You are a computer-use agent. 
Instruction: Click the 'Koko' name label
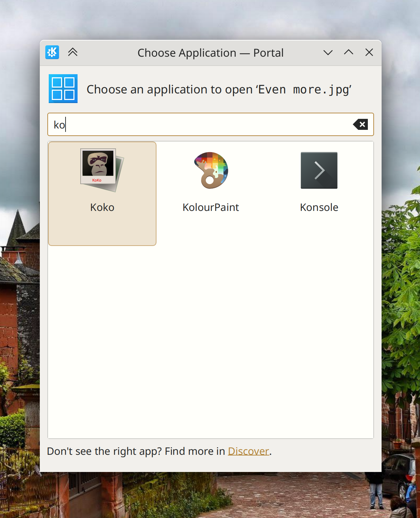click(102, 207)
